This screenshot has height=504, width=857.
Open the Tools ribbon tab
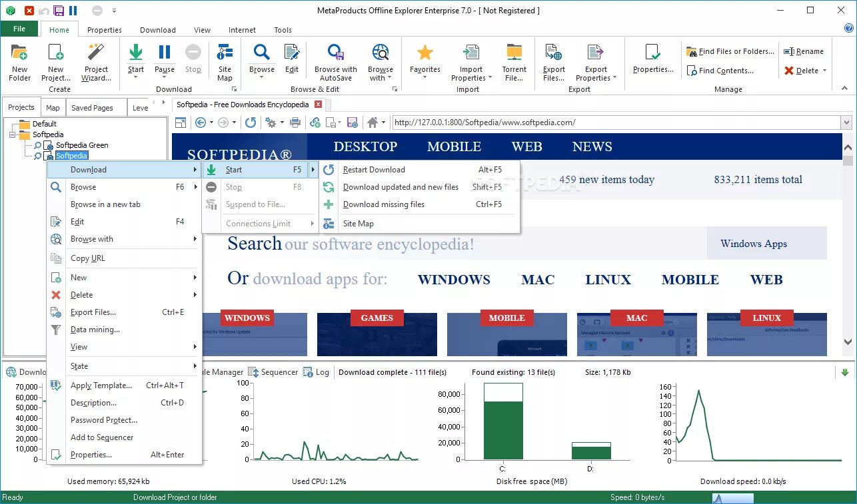[x=283, y=30]
